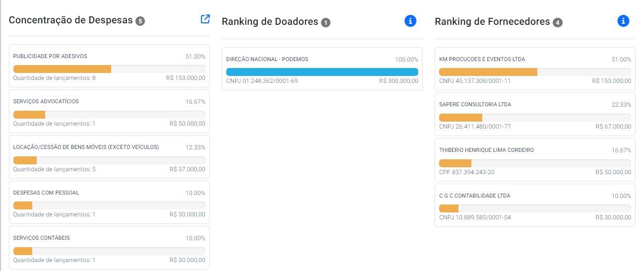The height and width of the screenshot is (271, 644).
Task: Select the SERVIÇOS CONTÁBEIS expense label
Action: (42, 238)
